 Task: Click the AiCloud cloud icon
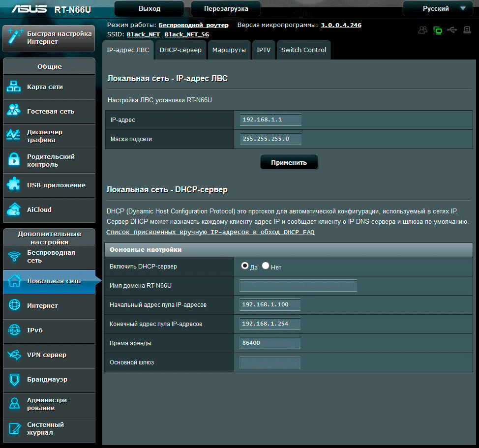[x=14, y=209]
